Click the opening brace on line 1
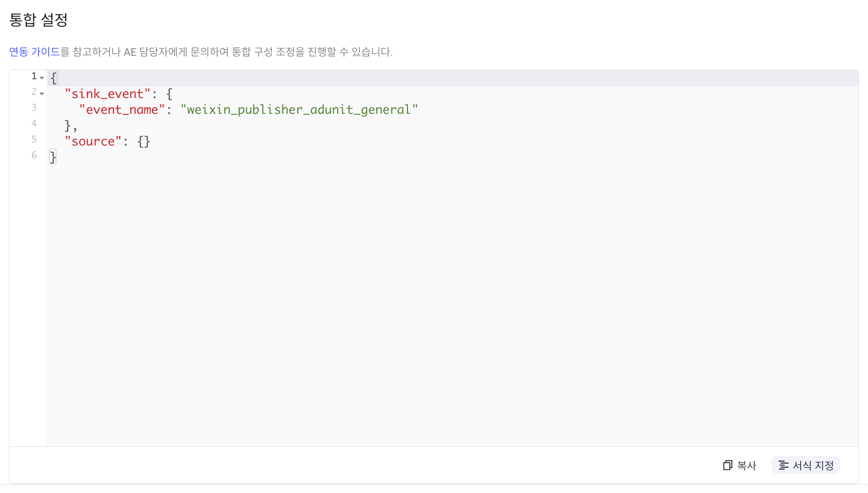This screenshot has height=493, width=868. [x=53, y=78]
